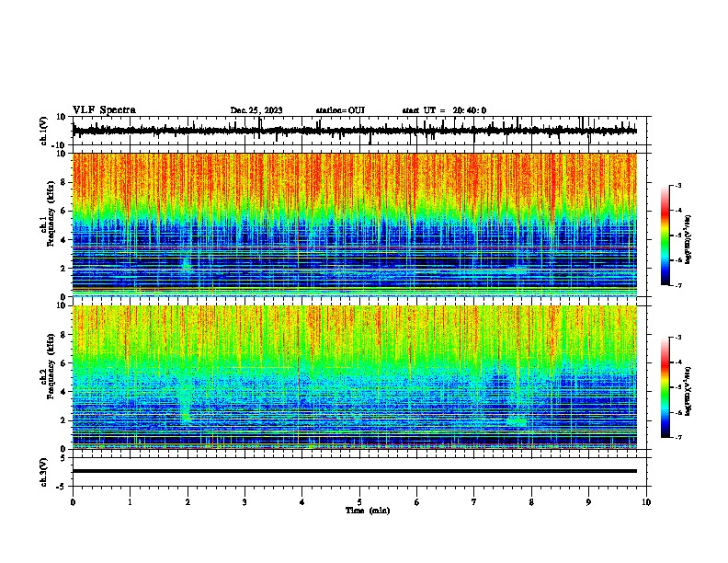Click the "8" kHz tick on ch.1 frequency axis
Image resolution: width=728 pixels, height=563 pixels.
click(x=64, y=182)
